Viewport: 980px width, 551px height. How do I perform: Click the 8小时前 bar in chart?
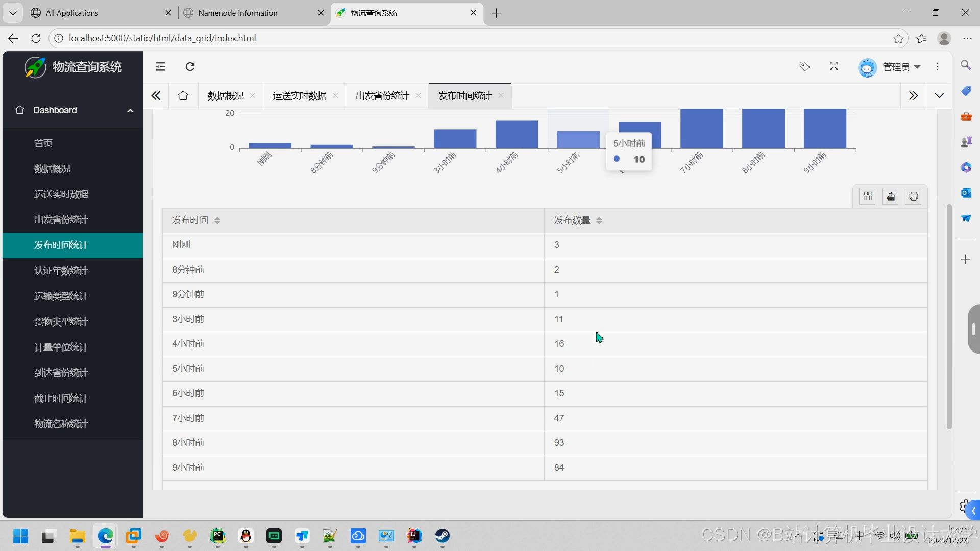(x=763, y=129)
